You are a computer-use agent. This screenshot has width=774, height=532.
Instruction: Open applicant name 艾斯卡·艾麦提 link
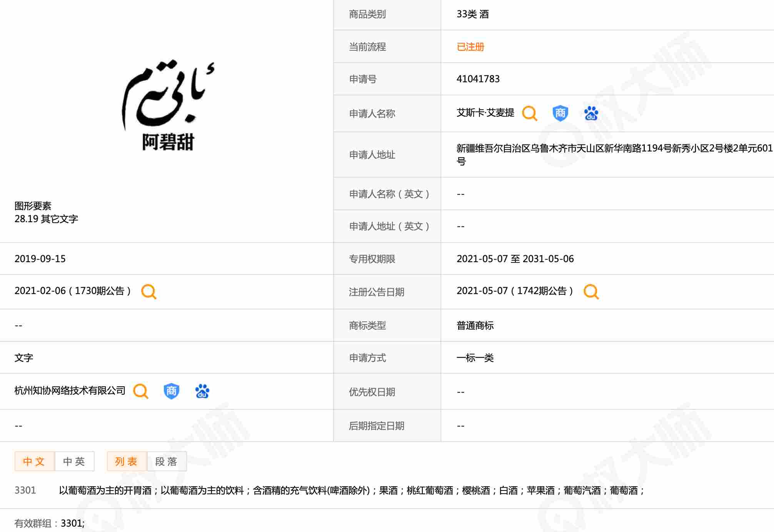coord(485,113)
